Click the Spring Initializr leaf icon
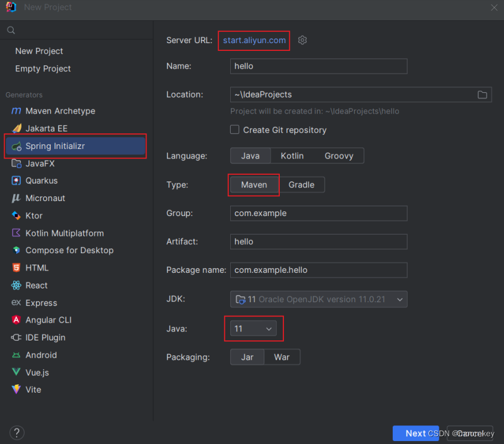 [x=16, y=146]
